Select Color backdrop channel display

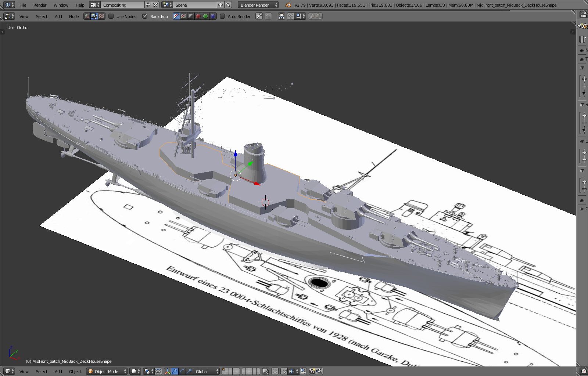184,16
